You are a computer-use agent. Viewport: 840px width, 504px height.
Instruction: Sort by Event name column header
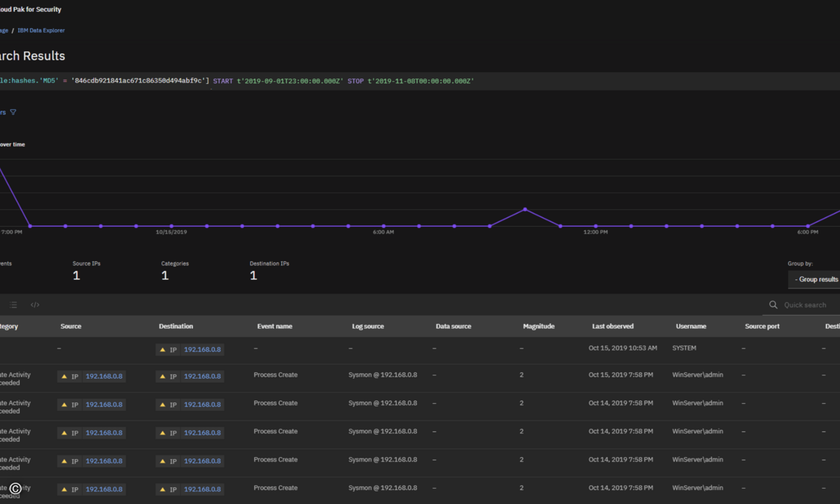coord(275,326)
